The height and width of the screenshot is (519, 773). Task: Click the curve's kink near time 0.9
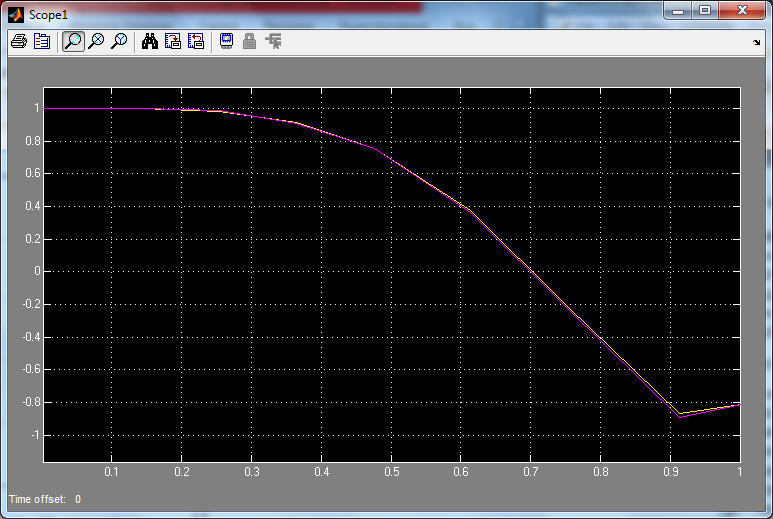(x=680, y=416)
